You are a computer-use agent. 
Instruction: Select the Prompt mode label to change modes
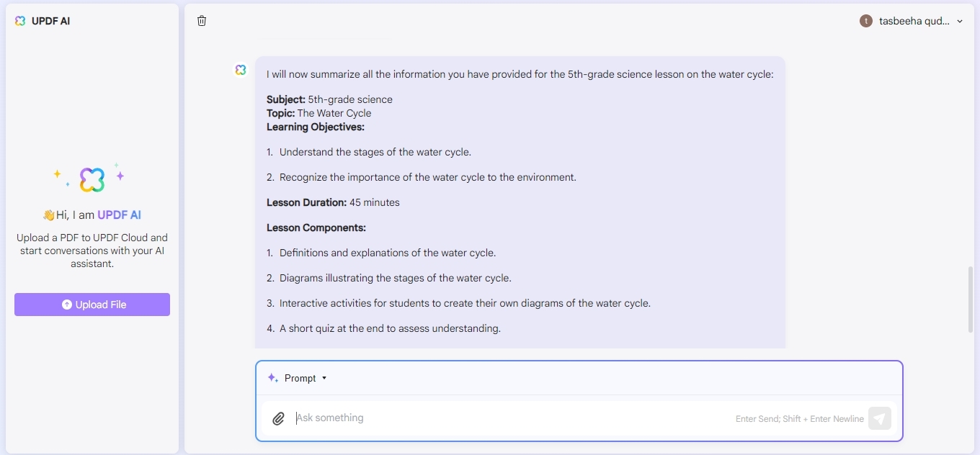click(x=300, y=378)
